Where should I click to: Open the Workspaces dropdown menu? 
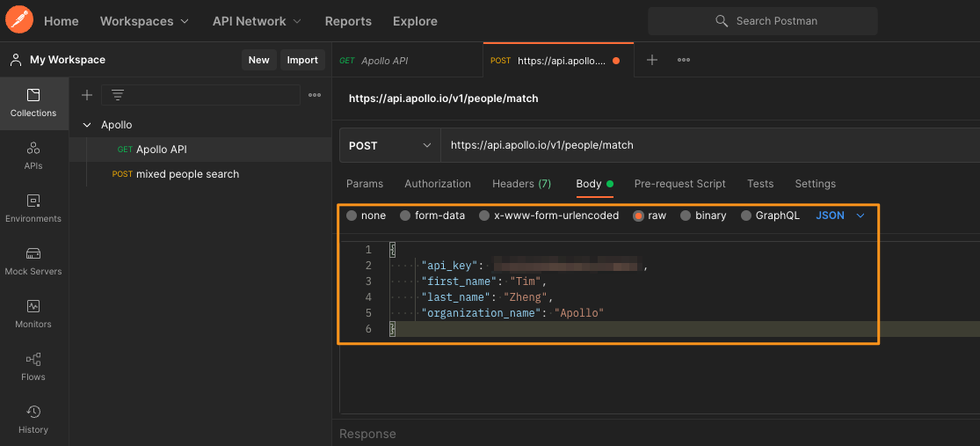pos(144,21)
